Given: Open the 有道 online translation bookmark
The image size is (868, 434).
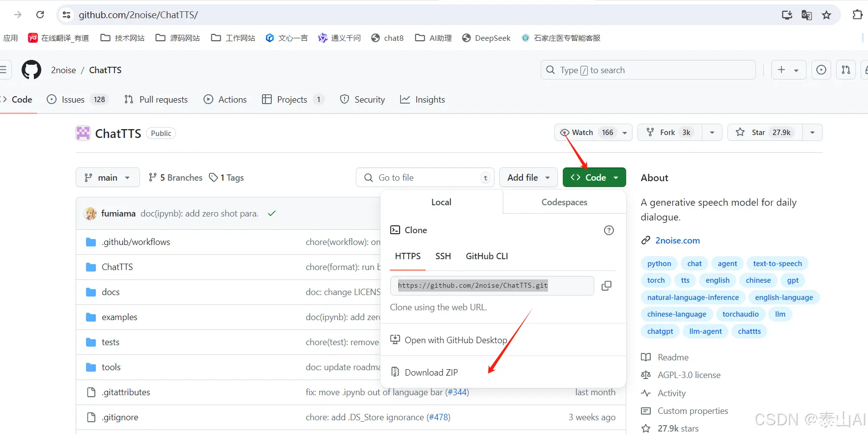Looking at the screenshot, I should pos(58,38).
